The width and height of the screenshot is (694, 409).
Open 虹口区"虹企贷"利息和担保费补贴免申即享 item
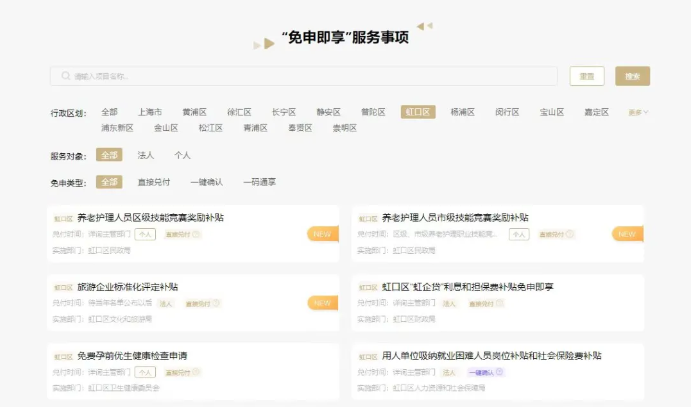468,287
